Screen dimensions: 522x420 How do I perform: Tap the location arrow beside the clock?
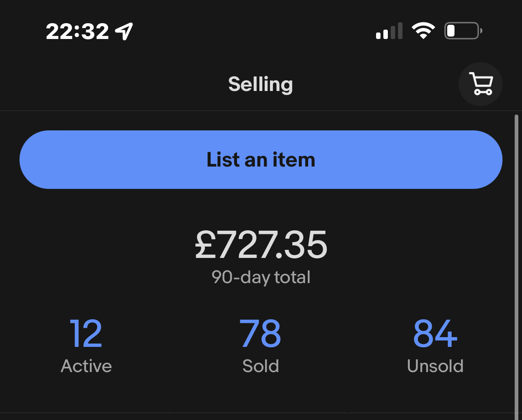point(124,31)
